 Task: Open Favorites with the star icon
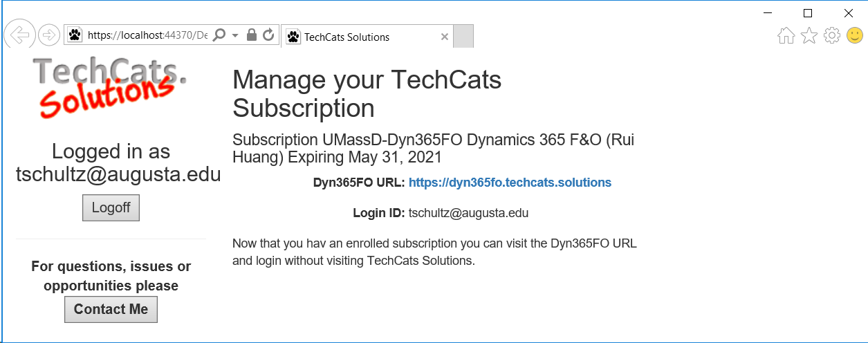(x=809, y=36)
